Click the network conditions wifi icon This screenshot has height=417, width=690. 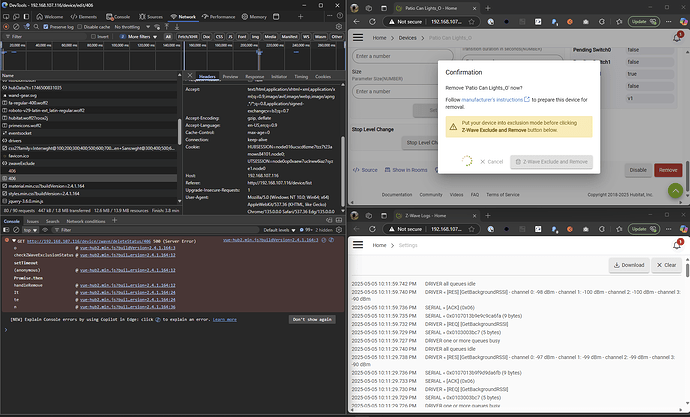tap(157, 27)
